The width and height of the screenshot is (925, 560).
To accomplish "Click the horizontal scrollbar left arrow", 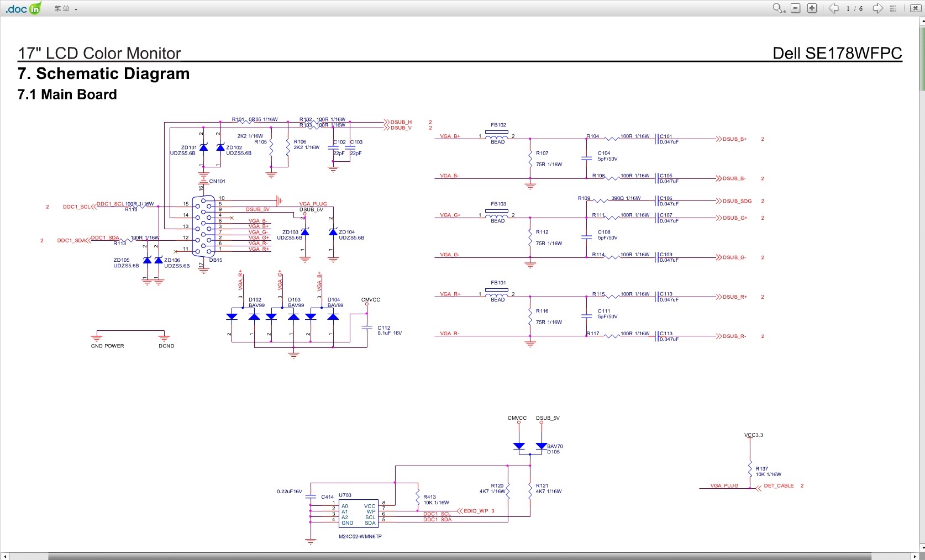I will point(4,556).
